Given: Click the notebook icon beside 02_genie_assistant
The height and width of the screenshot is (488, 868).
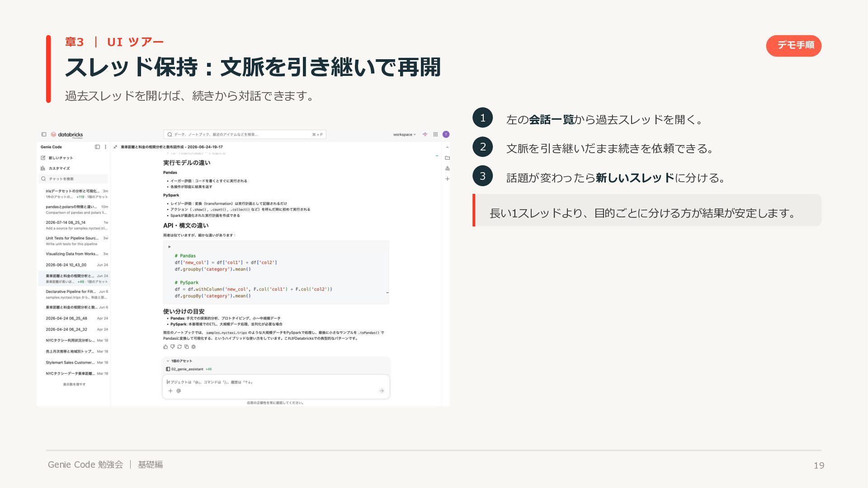Looking at the screenshot, I should pyautogui.click(x=168, y=369).
